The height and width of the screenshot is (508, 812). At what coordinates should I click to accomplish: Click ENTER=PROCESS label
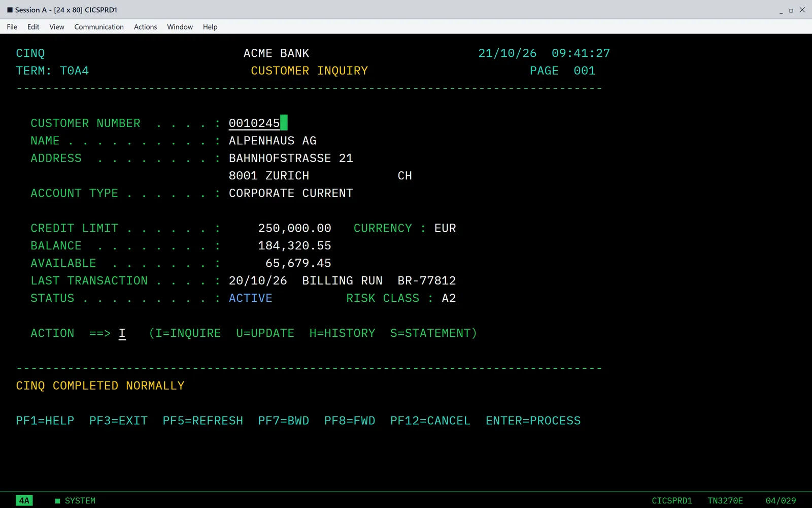[x=533, y=421]
